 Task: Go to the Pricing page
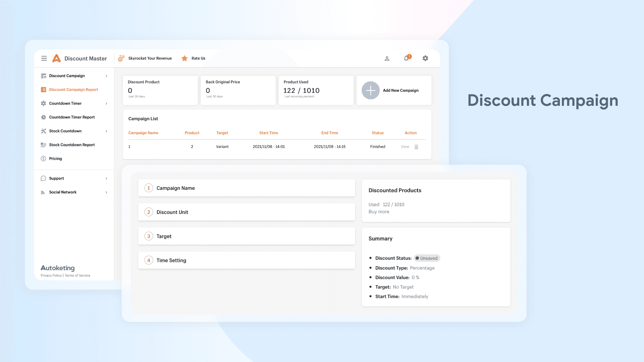(56, 159)
